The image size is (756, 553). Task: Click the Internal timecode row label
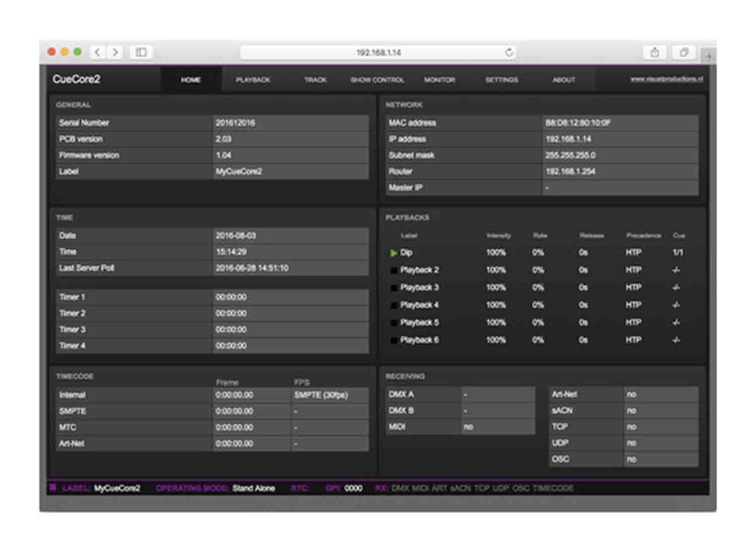(x=72, y=395)
